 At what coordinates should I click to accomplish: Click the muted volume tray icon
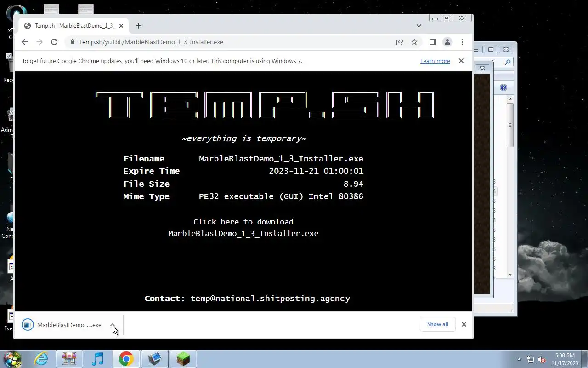(x=542, y=359)
